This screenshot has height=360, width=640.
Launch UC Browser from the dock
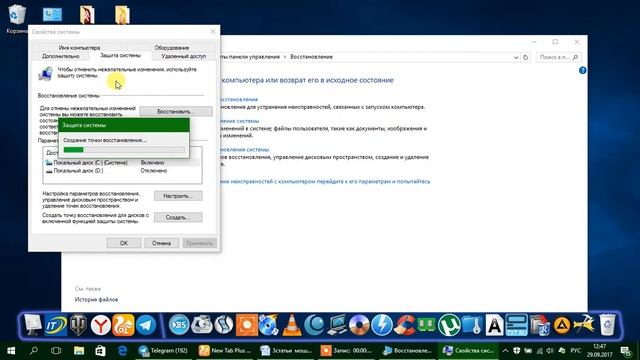(x=123, y=325)
